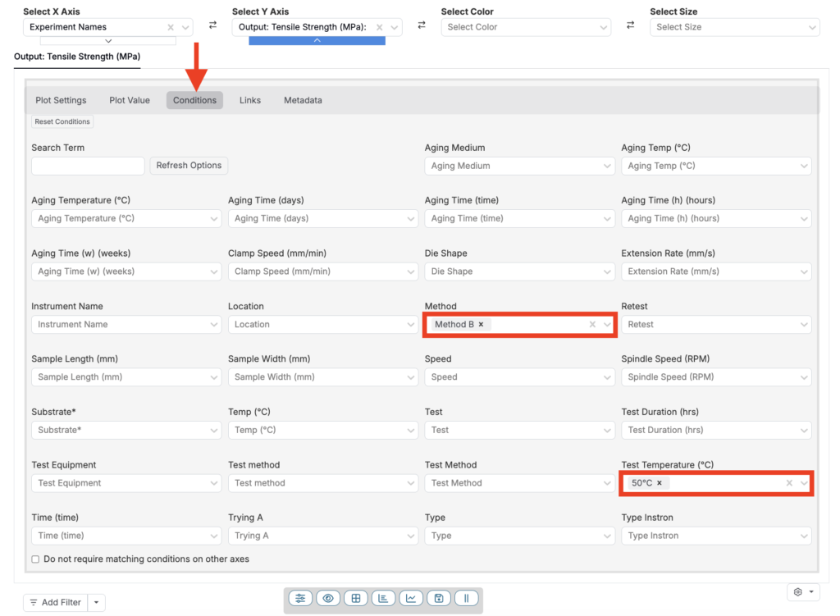Choose the line chart icon in the bottom toolbar
Image resolution: width=840 pixels, height=616 pixels.
(x=411, y=598)
